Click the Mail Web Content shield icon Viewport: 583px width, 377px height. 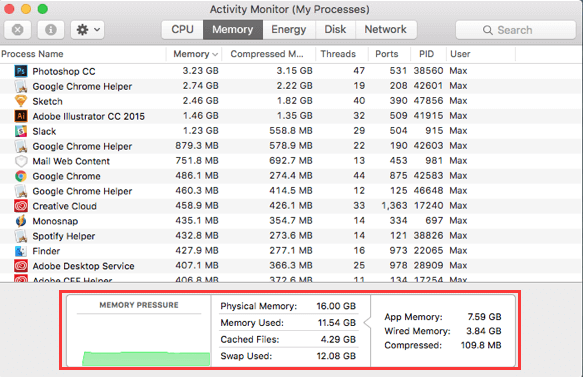click(21, 161)
